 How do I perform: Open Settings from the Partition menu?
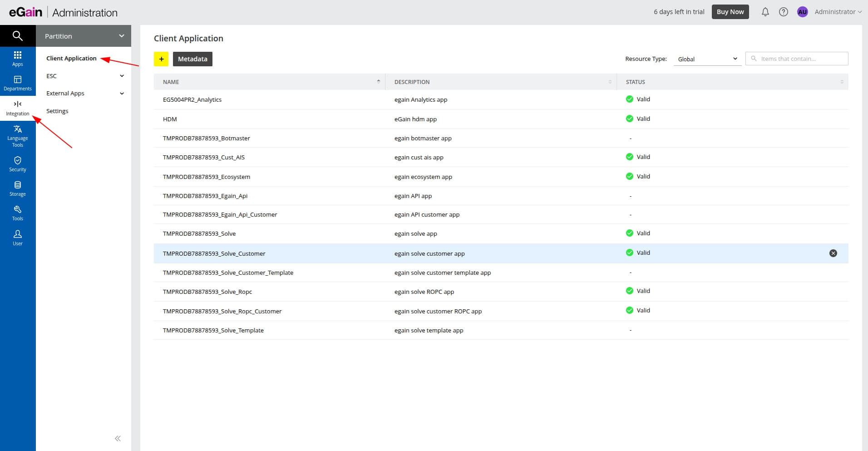coord(57,111)
